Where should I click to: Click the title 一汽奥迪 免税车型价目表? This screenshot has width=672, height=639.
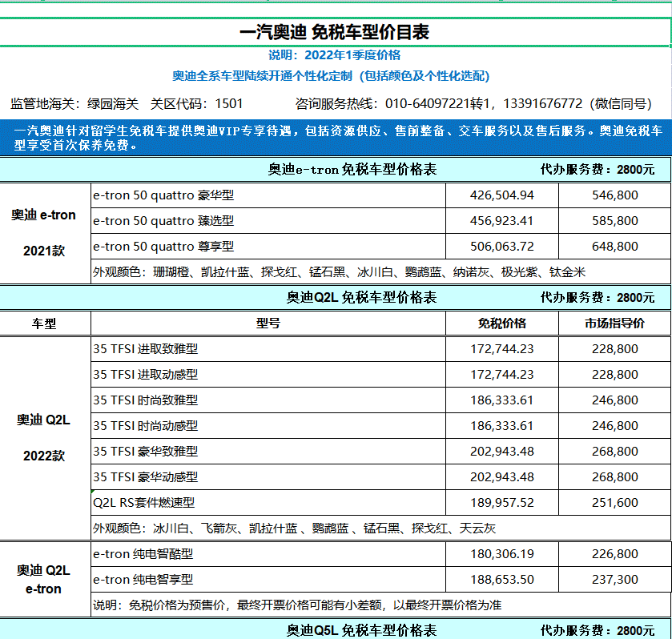(x=334, y=32)
